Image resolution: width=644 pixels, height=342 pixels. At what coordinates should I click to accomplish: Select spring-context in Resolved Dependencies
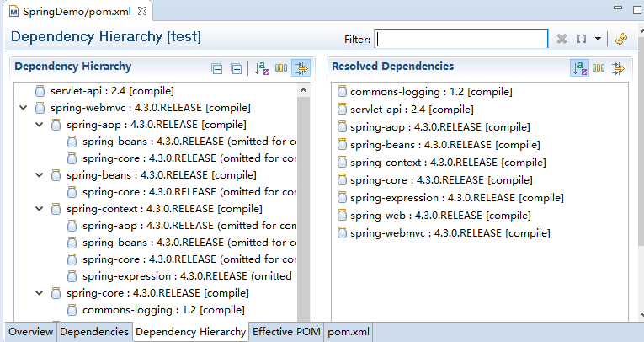(x=448, y=163)
